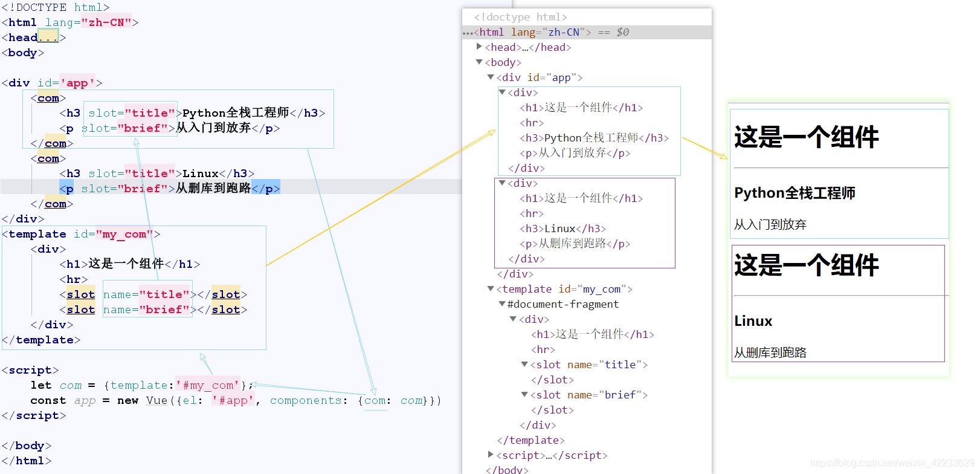Click the ellipsis before the selected html node
980x474 pixels.
point(468,33)
